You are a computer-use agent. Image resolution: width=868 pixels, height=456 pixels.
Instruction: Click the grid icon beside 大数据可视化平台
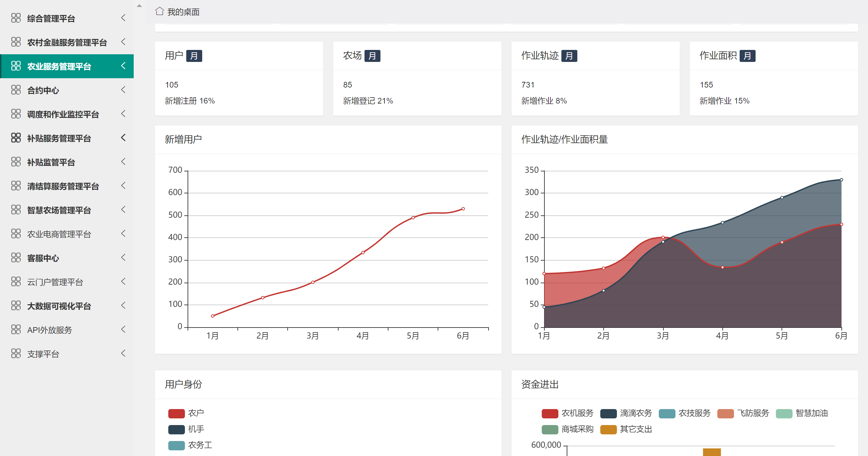click(x=16, y=305)
